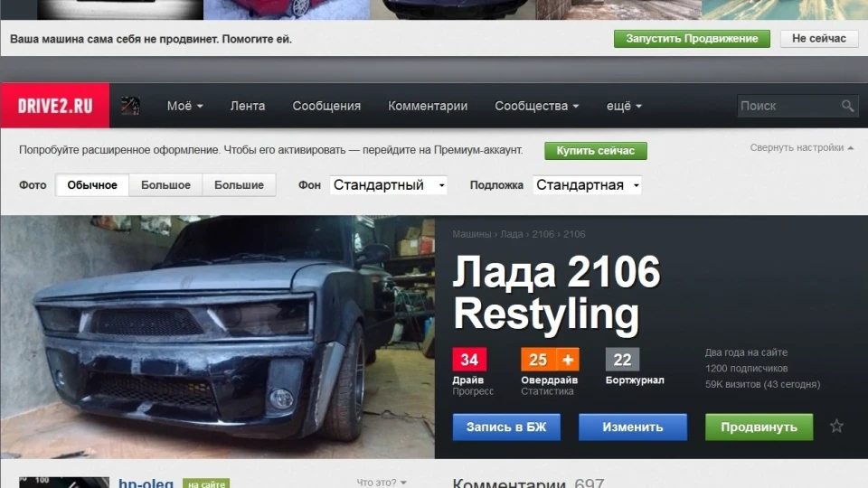Click the orange plus beside Overdrive 25

pos(568,360)
